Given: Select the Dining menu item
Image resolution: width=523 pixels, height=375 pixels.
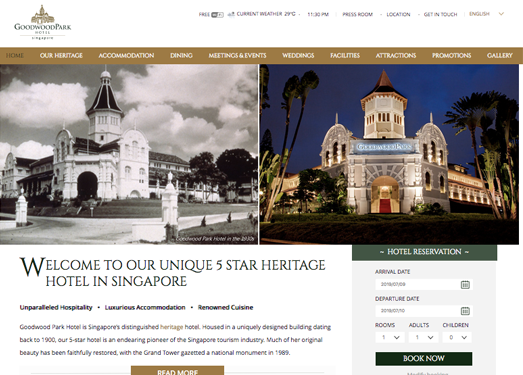Looking at the screenshot, I should click(x=181, y=55).
